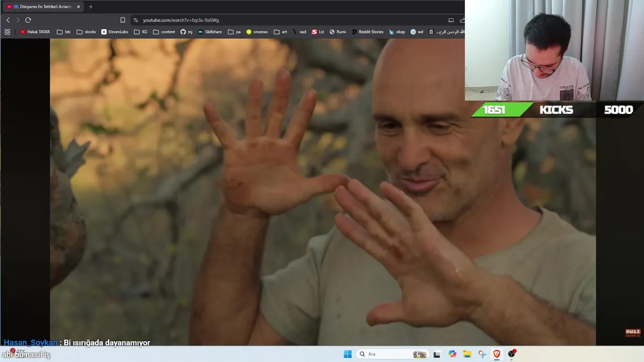Open the ekap bookmark
Viewport: 644px width, 362px height.
pos(397,32)
